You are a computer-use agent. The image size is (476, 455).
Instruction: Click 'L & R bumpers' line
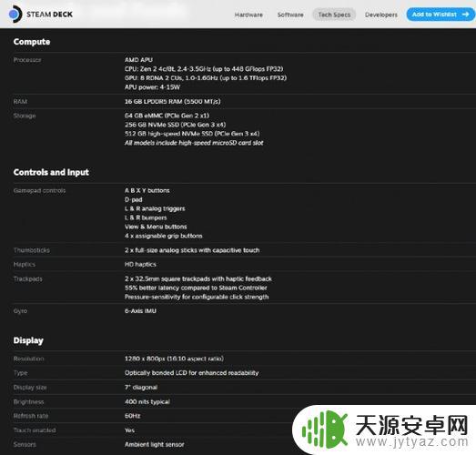click(x=146, y=217)
